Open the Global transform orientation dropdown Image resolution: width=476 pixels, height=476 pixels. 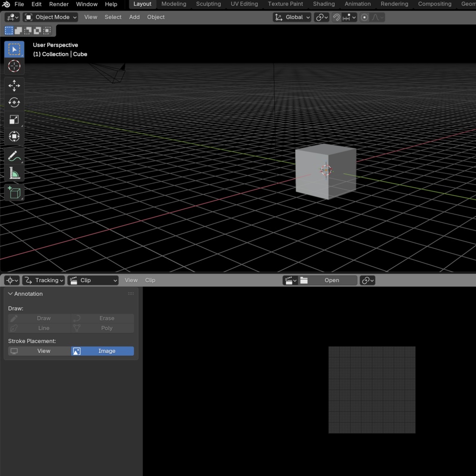[x=292, y=17]
